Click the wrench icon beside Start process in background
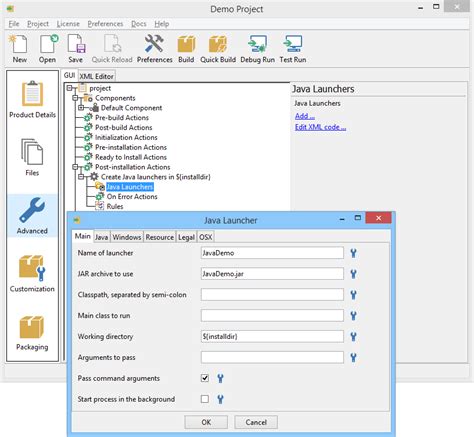The width and height of the screenshot is (474, 437). 220,399
